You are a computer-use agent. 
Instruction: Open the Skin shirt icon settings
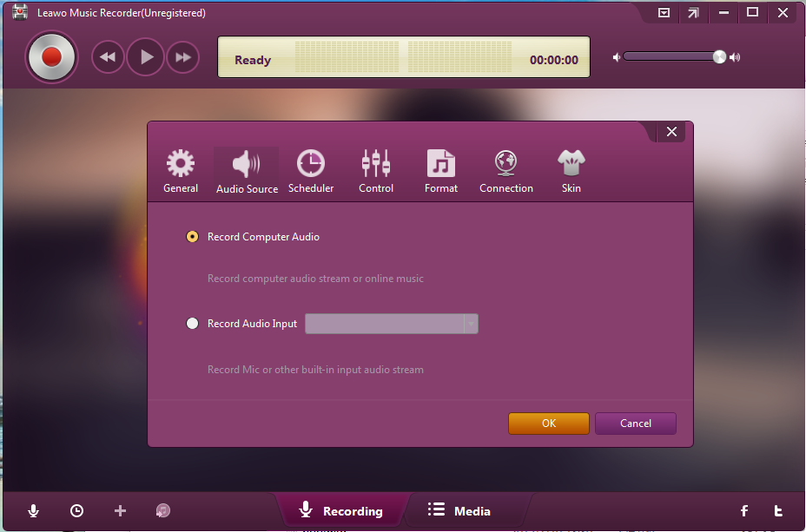tap(571, 170)
